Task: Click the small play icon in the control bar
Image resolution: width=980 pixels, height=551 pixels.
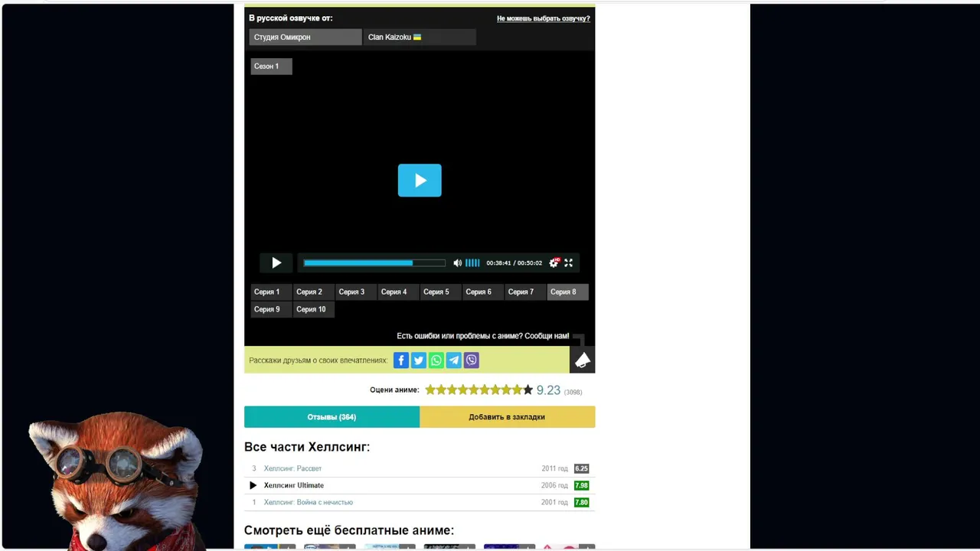Action: (x=276, y=263)
